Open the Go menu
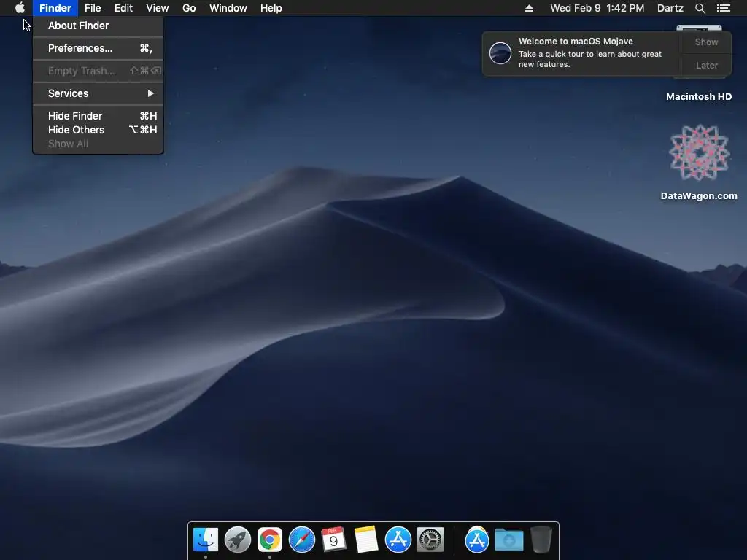 tap(189, 8)
